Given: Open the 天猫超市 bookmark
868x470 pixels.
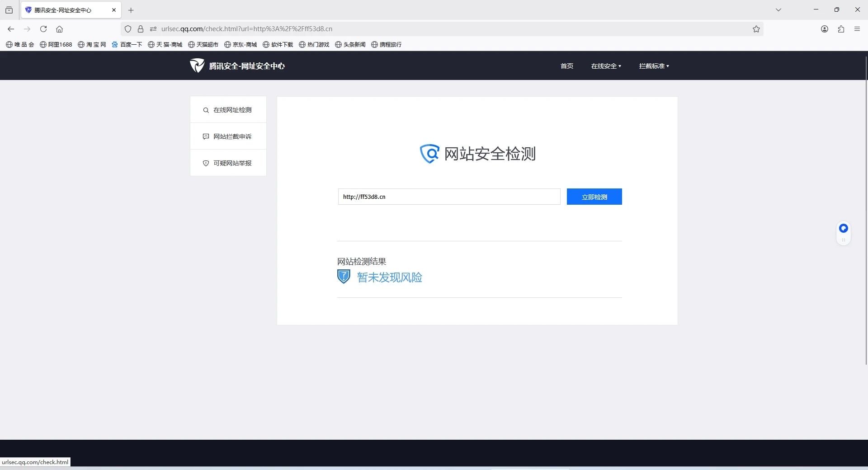Looking at the screenshot, I should (x=203, y=44).
